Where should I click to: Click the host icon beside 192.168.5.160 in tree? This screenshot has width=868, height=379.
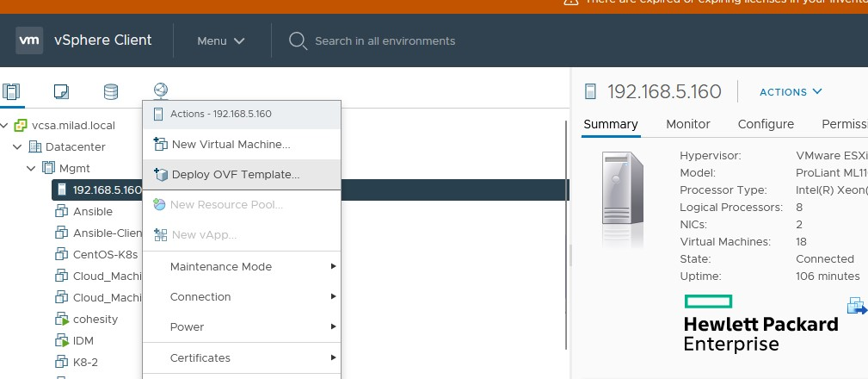pyautogui.click(x=61, y=190)
